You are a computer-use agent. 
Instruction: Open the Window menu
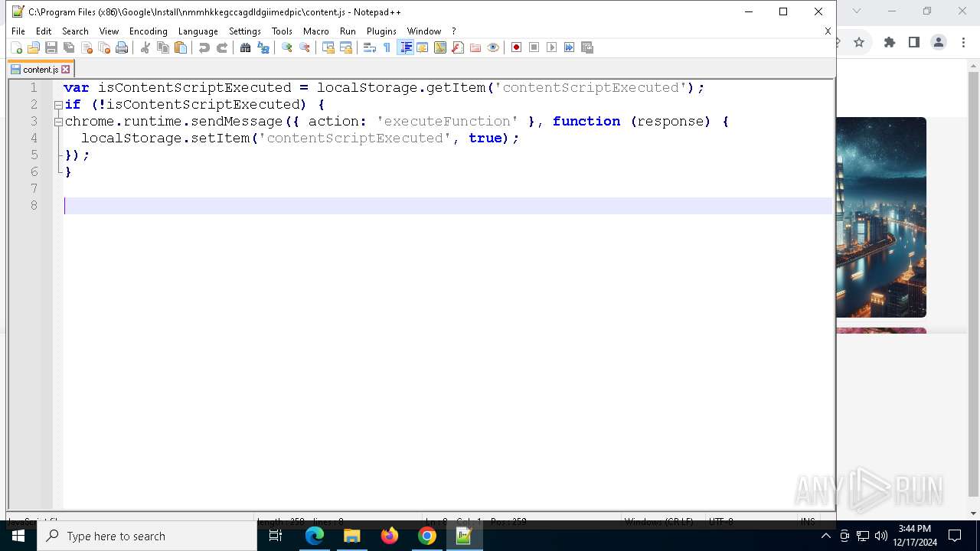pyautogui.click(x=423, y=31)
